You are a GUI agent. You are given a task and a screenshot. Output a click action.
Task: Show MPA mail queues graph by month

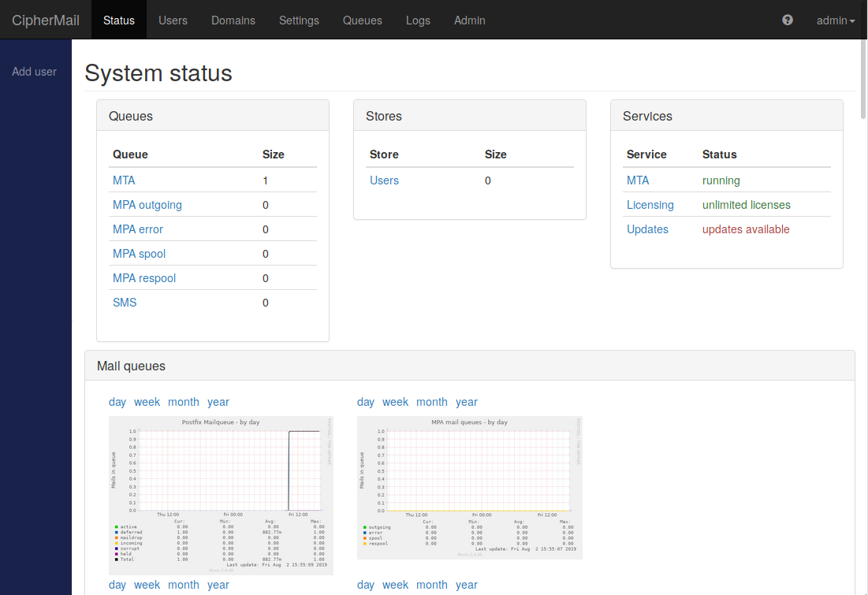432,402
